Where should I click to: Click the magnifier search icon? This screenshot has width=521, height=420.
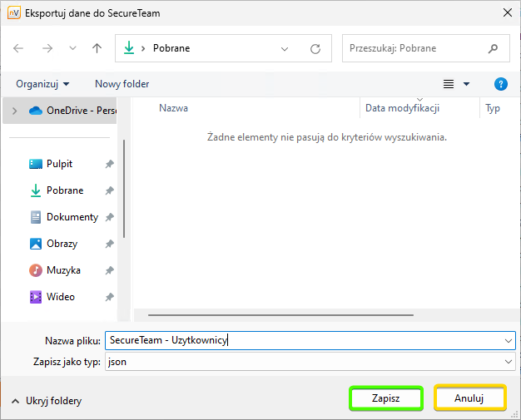(493, 48)
